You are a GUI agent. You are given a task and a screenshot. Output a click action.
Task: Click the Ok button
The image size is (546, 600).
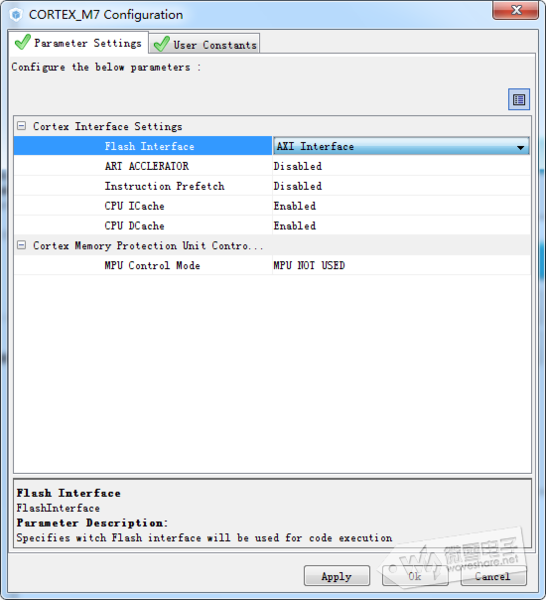(415, 576)
